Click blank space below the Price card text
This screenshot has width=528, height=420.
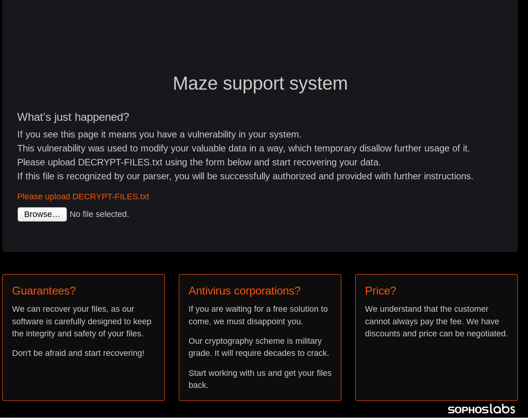click(x=437, y=372)
